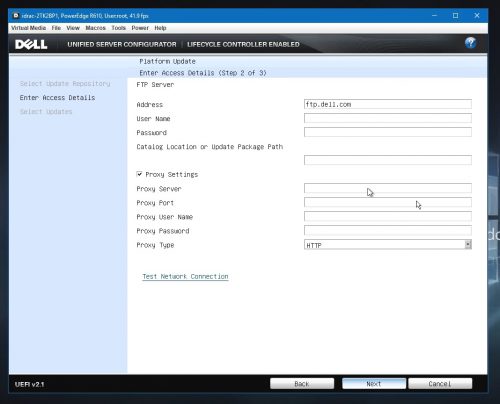Open the Power menu
The image size is (500, 404).
(x=140, y=28)
